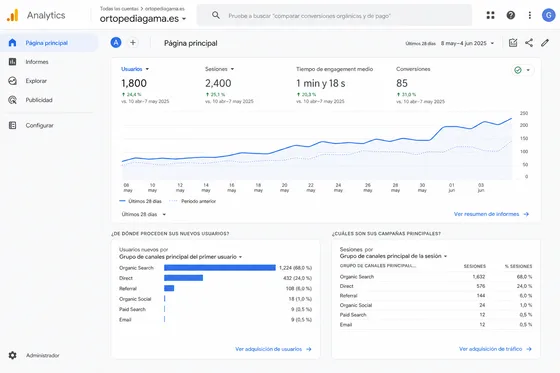Screen dimensions: 560x373
Task: Open Configurar in sidebar
Action: coord(39,125)
